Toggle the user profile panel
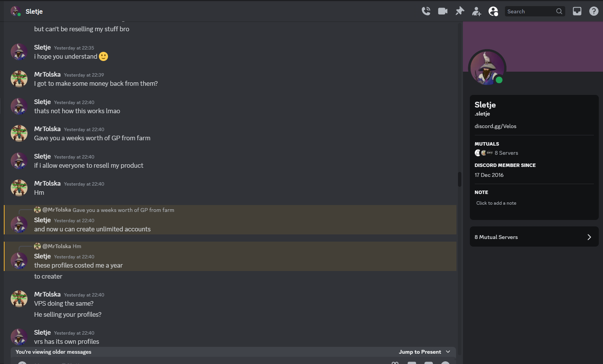The height and width of the screenshot is (364, 603). pyautogui.click(x=493, y=11)
